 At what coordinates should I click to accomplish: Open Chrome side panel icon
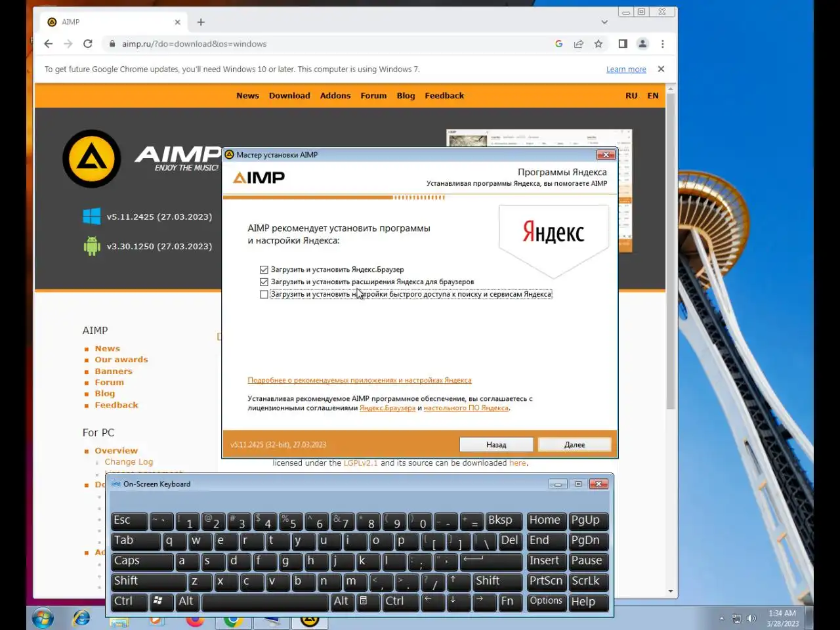point(623,44)
